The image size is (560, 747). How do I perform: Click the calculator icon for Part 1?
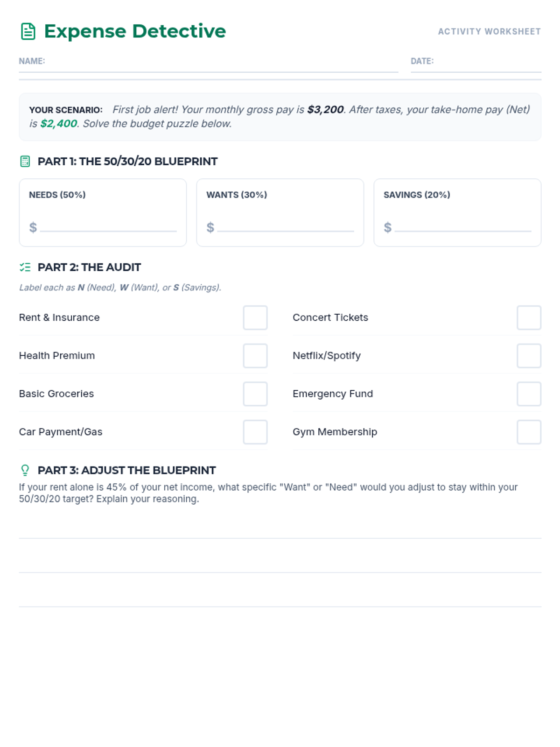click(x=25, y=162)
